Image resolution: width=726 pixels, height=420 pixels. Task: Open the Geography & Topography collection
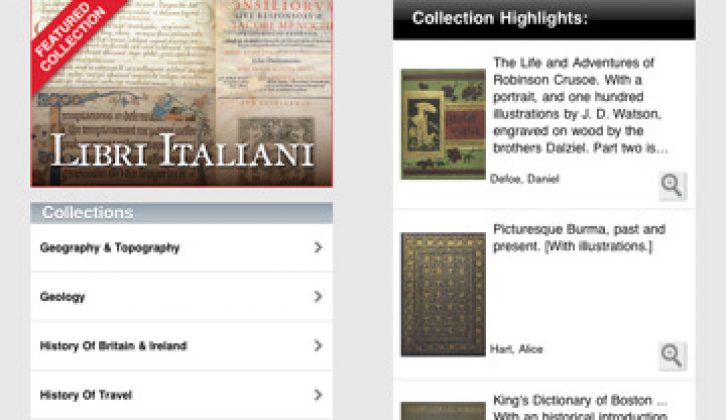[x=182, y=248]
